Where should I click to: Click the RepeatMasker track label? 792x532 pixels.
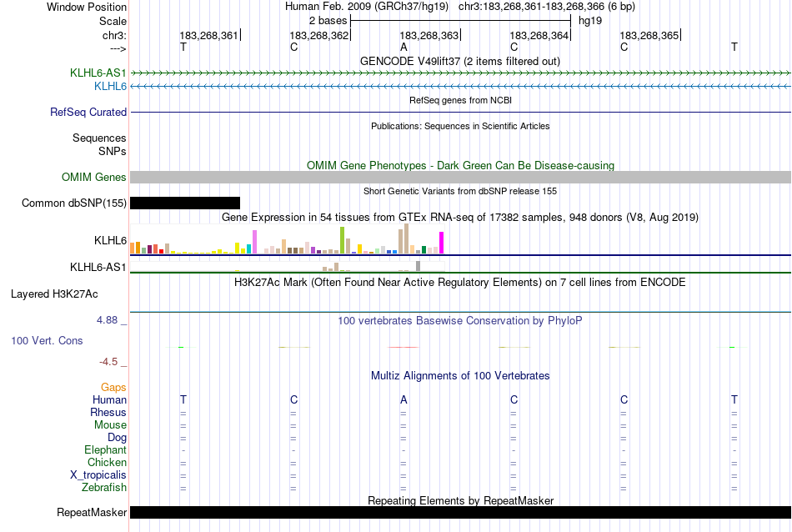92,512
